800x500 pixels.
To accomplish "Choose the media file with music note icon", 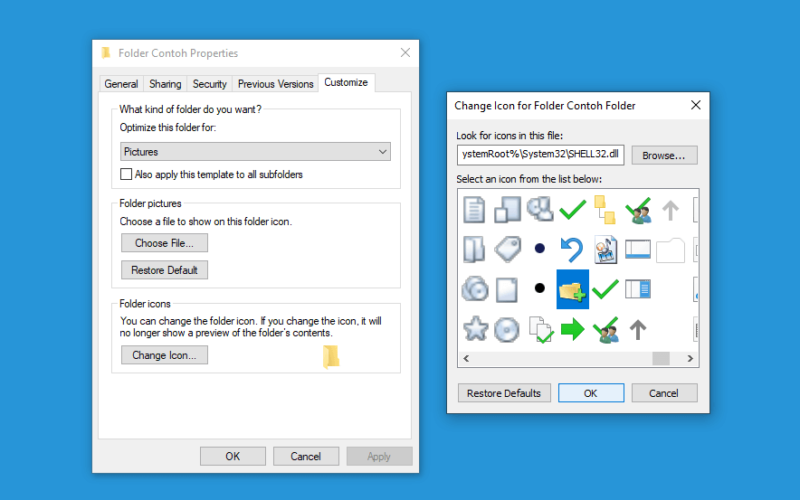I will point(606,249).
